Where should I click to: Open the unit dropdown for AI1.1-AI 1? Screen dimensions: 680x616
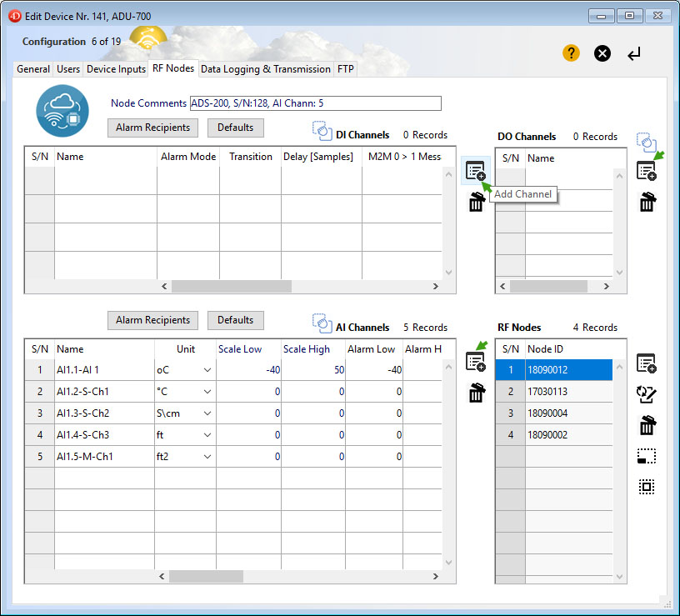207,370
